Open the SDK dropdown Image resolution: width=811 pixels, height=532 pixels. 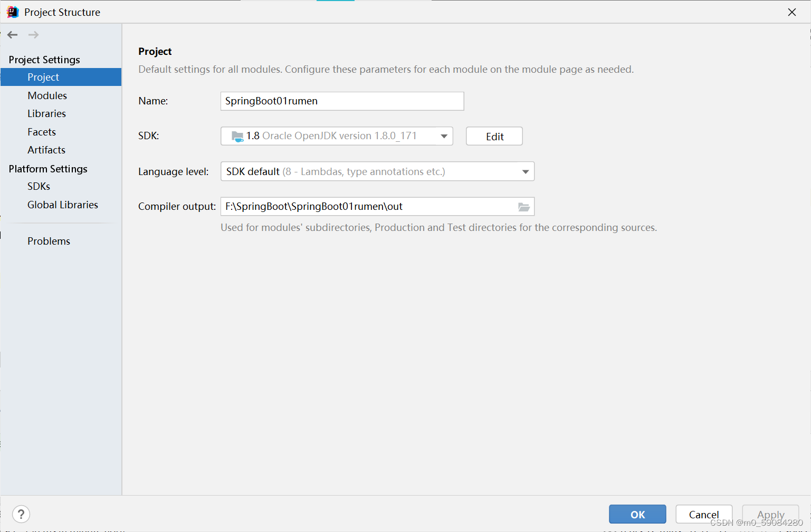click(x=443, y=136)
